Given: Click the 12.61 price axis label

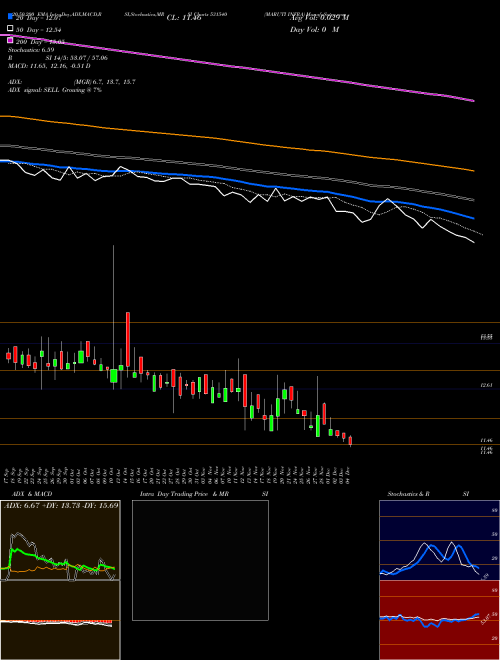Looking at the screenshot, I should (x=486, y=385).
